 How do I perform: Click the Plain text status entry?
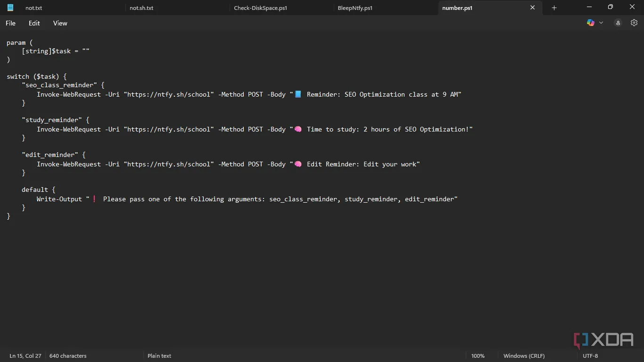[159, 356]
